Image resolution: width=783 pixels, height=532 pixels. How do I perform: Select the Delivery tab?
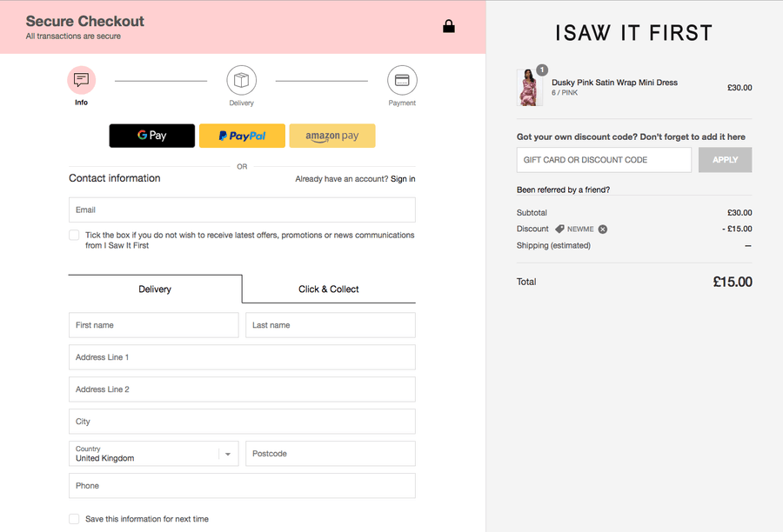(x=154, y=289)
